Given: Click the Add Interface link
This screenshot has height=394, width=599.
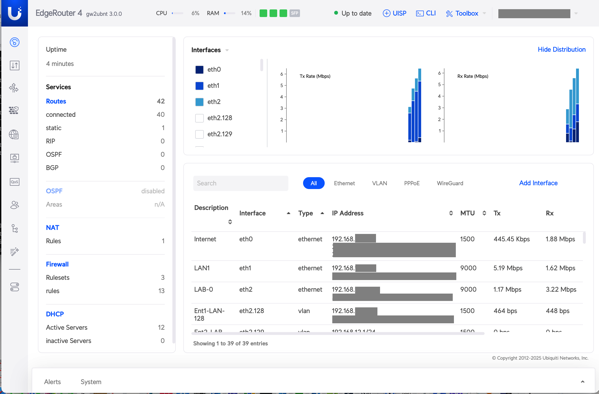Looking at the screenshot, I should pos(538,183).
